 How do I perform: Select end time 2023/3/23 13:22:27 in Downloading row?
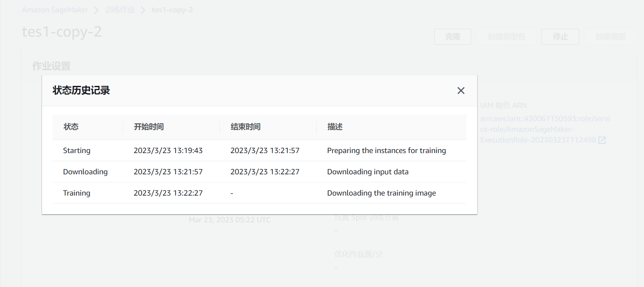(265, 172)
